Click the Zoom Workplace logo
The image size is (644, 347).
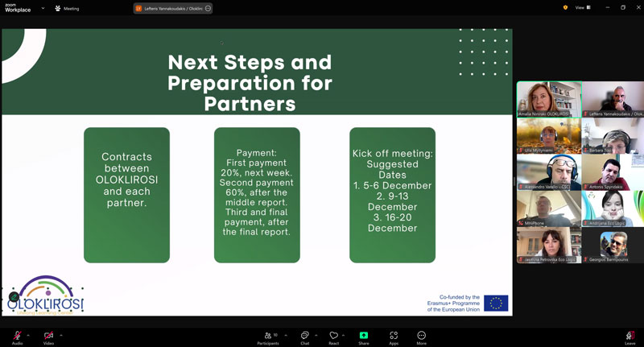[x=17, y=8]
